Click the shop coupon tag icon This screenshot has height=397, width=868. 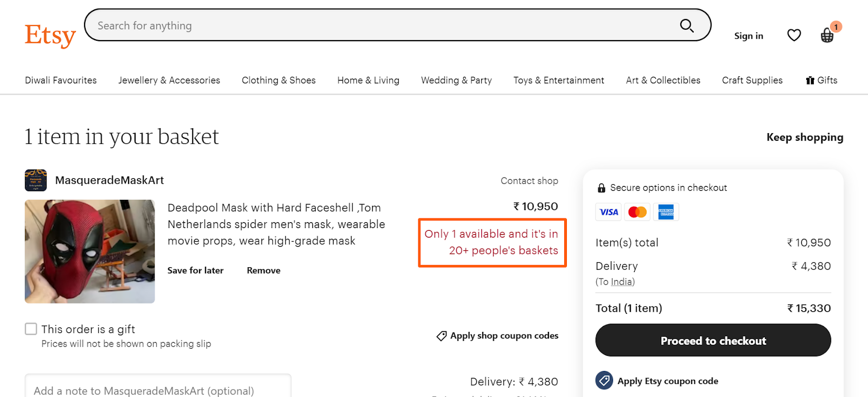click(441, 336)
